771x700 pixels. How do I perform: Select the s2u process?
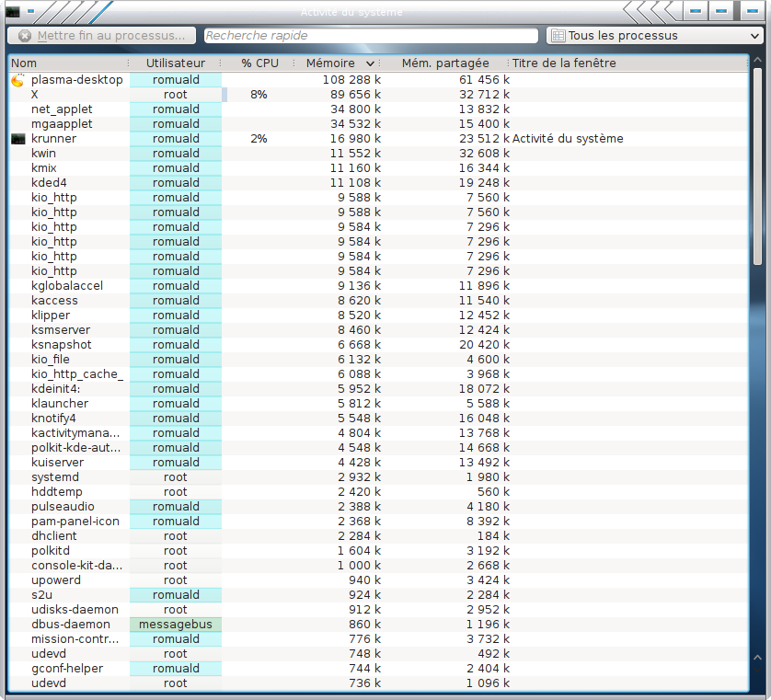click(x=41, y=596)
